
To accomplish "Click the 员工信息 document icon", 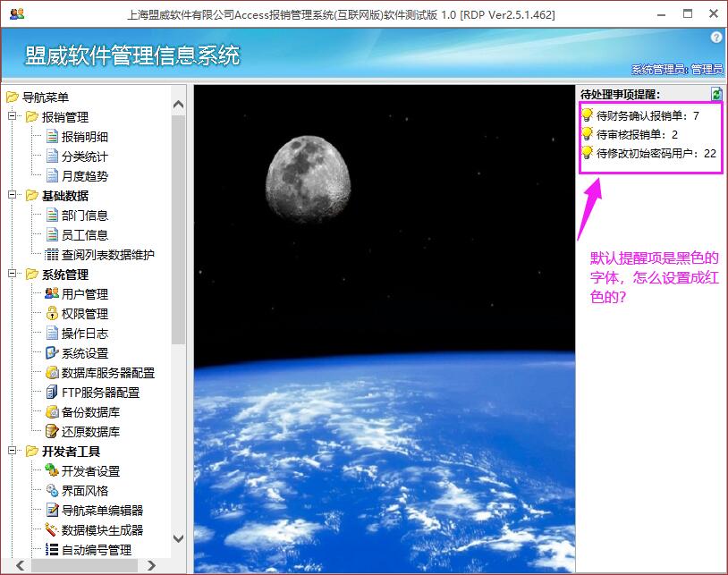I will (52, 234).
